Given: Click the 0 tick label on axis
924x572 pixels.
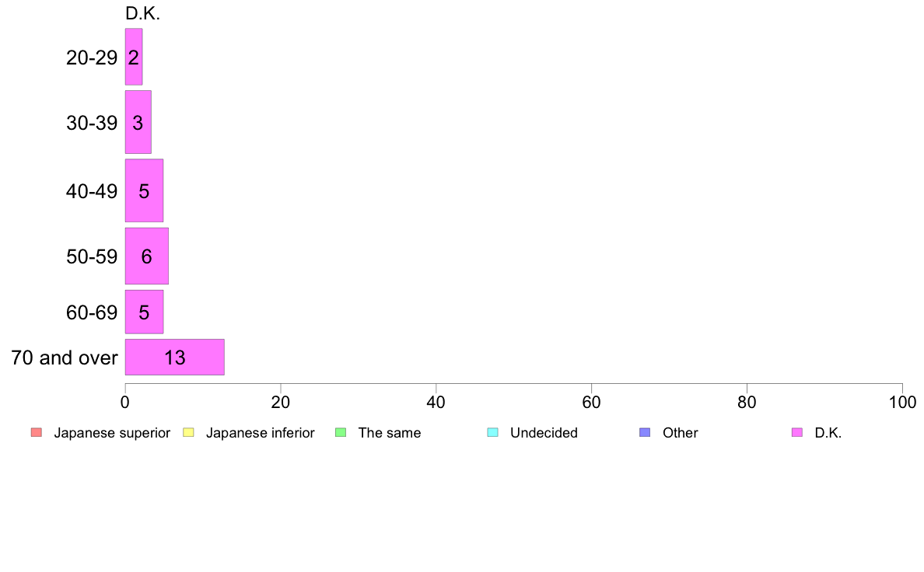Looking at the screenshot, I should pos(125,403).
